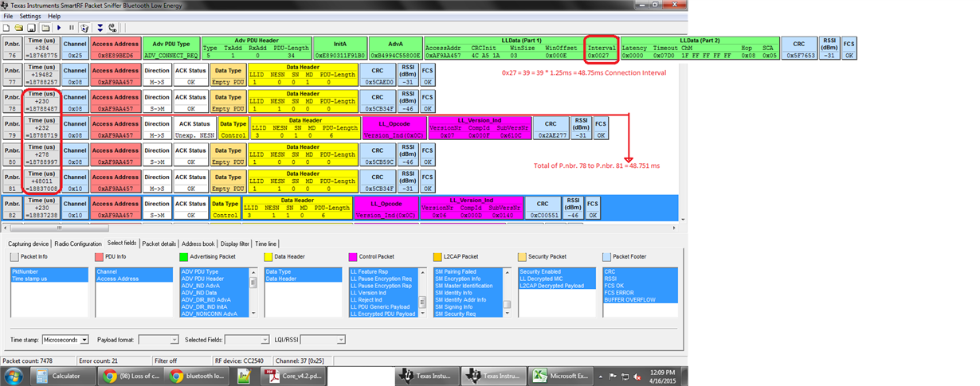Click the PDU Info red color swatch

tap(100, 257)
